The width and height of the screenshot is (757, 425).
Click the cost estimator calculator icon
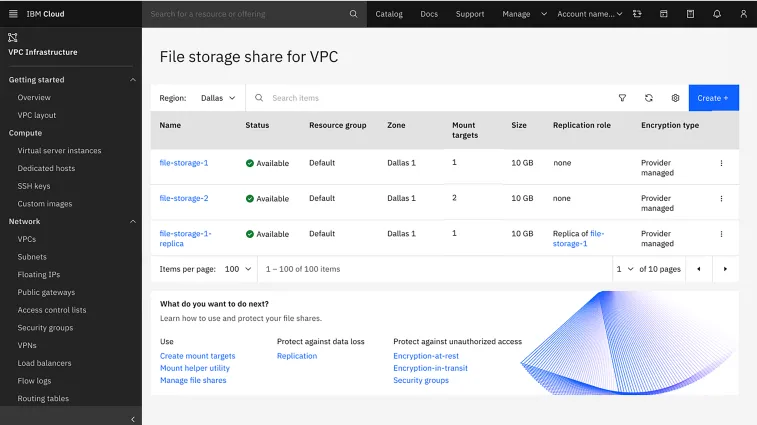[690, 14]
